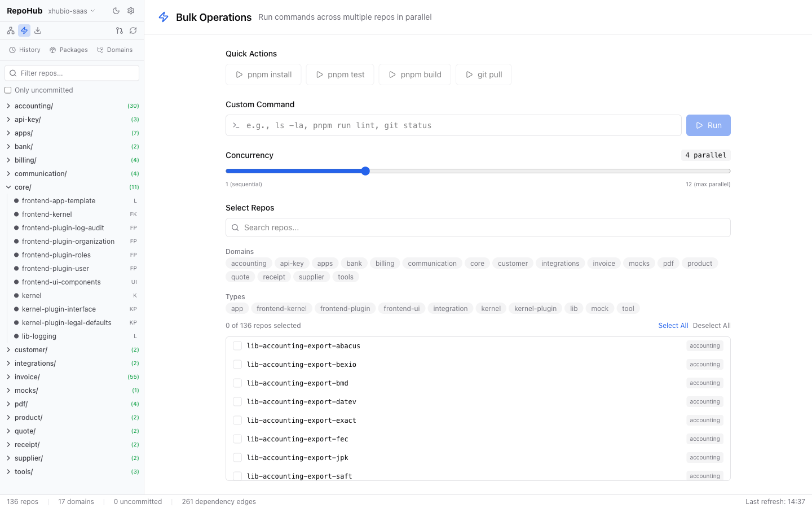Check lib-accounting-export-bmd
The width and height of the screenshot is (812, 508).
click(x=237, y=383)
